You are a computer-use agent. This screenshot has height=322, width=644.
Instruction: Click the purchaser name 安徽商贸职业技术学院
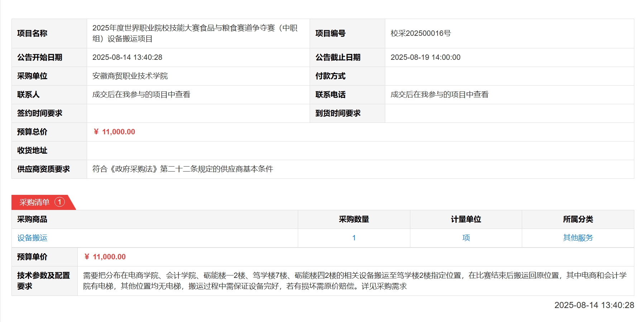click(x=130, y=76)
